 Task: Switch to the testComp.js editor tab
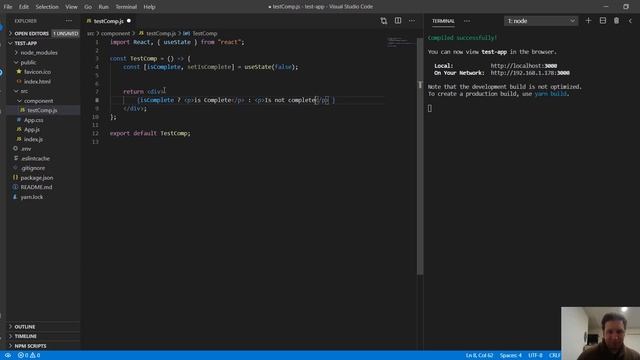(109, 21)
